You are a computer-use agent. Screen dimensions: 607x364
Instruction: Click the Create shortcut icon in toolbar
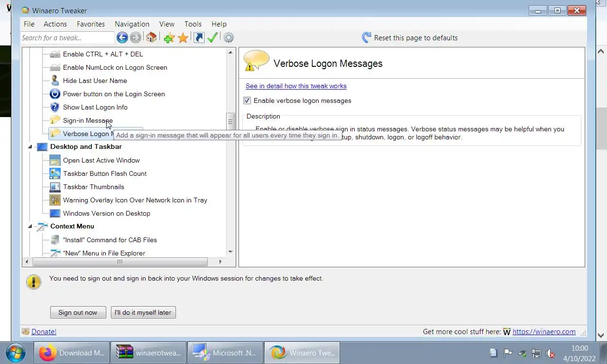(199, 37)
